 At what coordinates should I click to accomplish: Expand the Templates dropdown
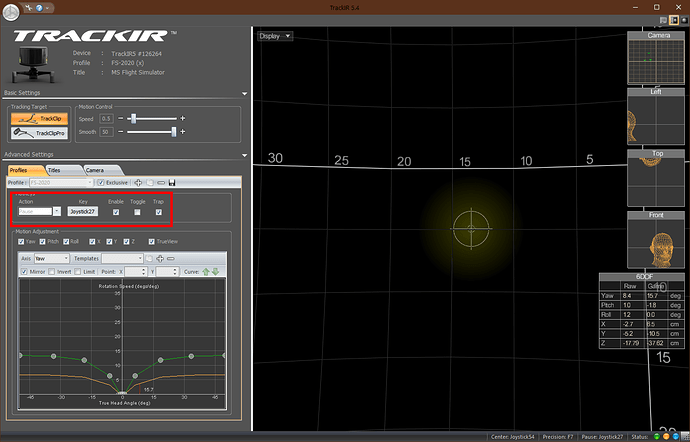pyautogui.click(x=124, y=258)
